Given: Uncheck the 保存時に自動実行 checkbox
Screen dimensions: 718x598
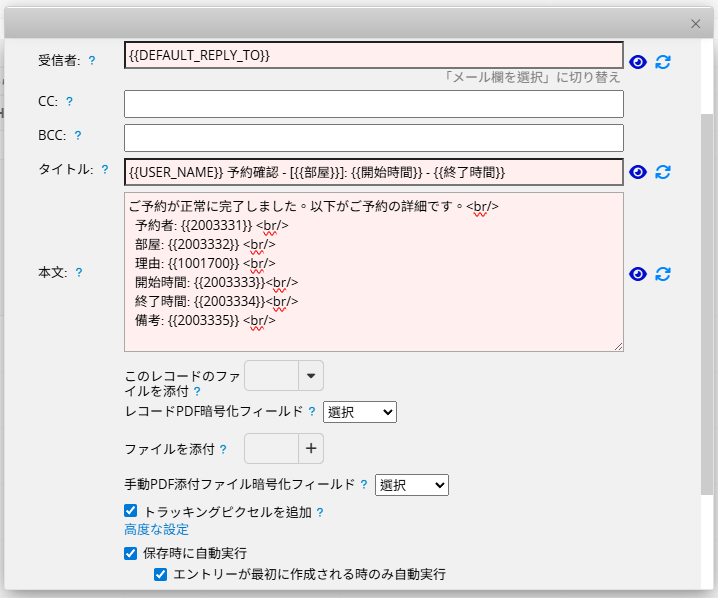Looking at the screenshot, I should (131, 552).
